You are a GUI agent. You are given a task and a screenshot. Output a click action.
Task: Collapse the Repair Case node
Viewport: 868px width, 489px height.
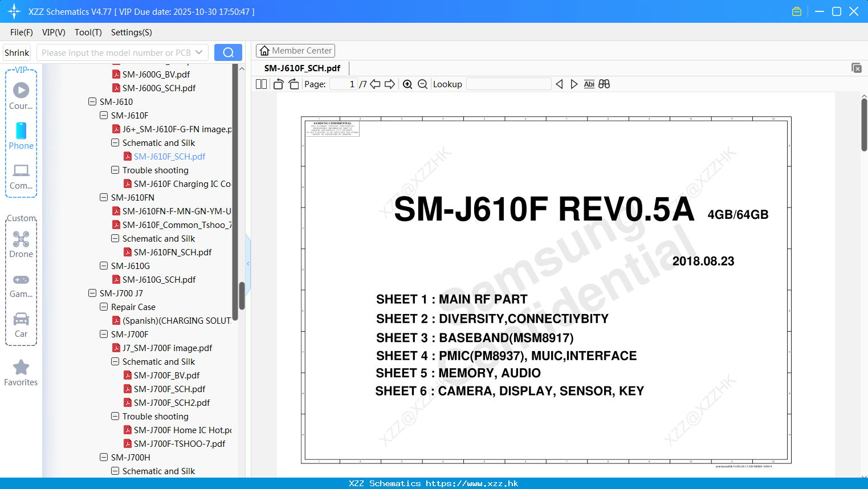pos(104,307)
